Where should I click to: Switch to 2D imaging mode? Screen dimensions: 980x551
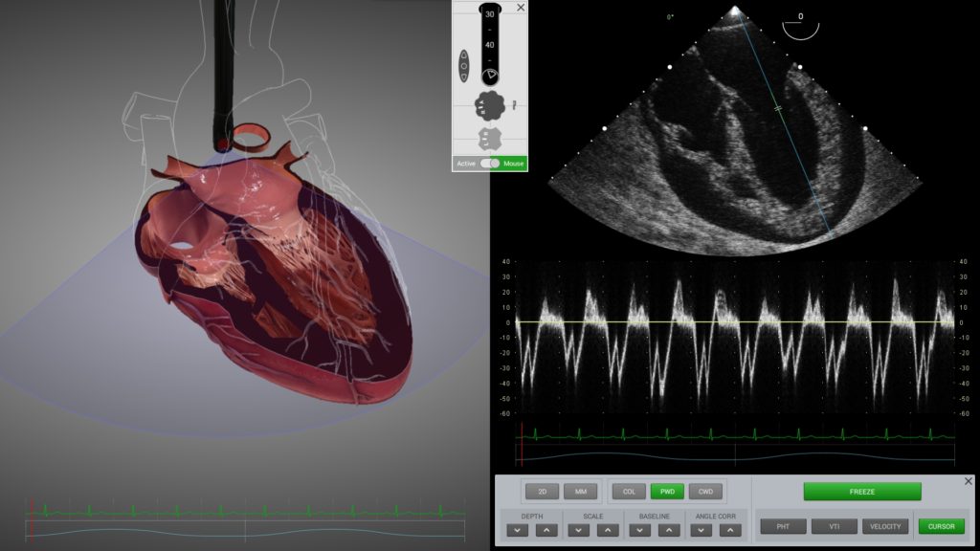tap(542, 492)
